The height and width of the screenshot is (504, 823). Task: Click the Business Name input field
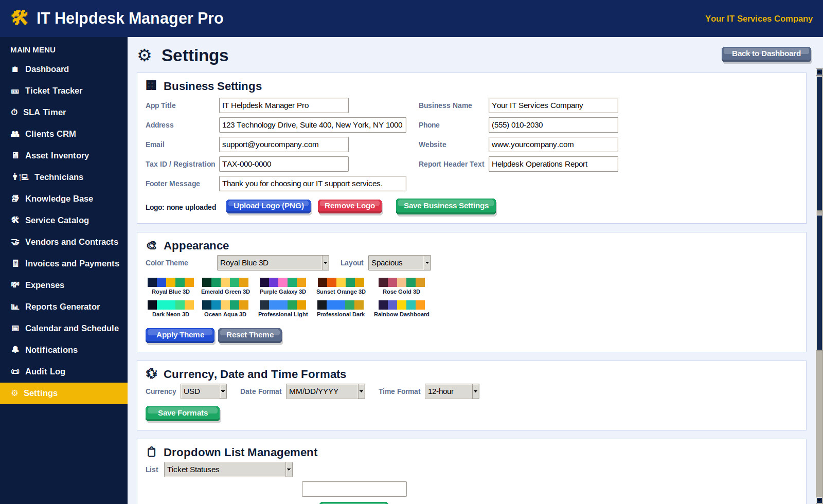(x=553, y=105)
